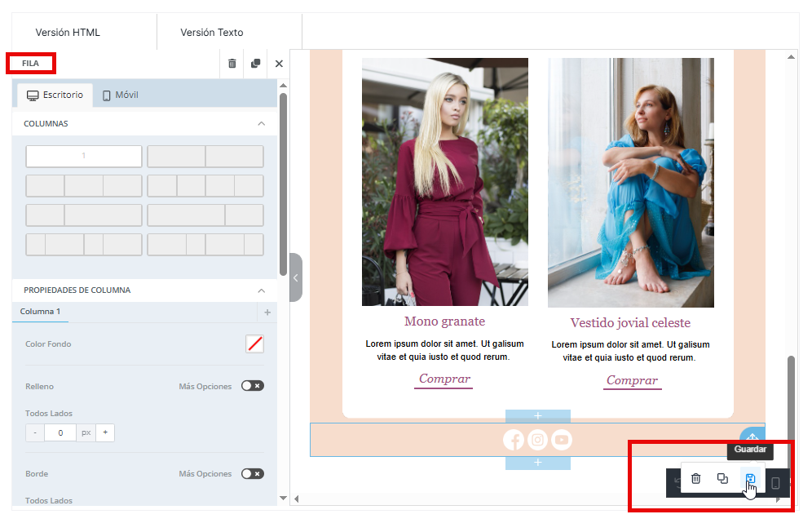Switch to the Móvil tab
The width and height of the screenshot is (812, 532).
click(x=120, y=95)
